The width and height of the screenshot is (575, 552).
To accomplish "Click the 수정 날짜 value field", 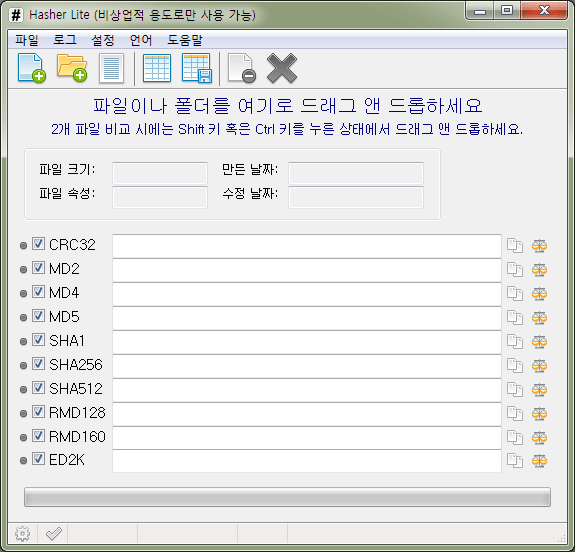I will pyautogui.click(x=356, y=197).
